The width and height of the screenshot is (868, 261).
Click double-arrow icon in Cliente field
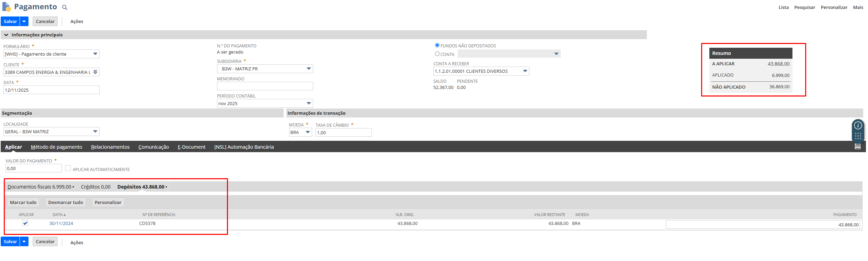pos(95,72)
